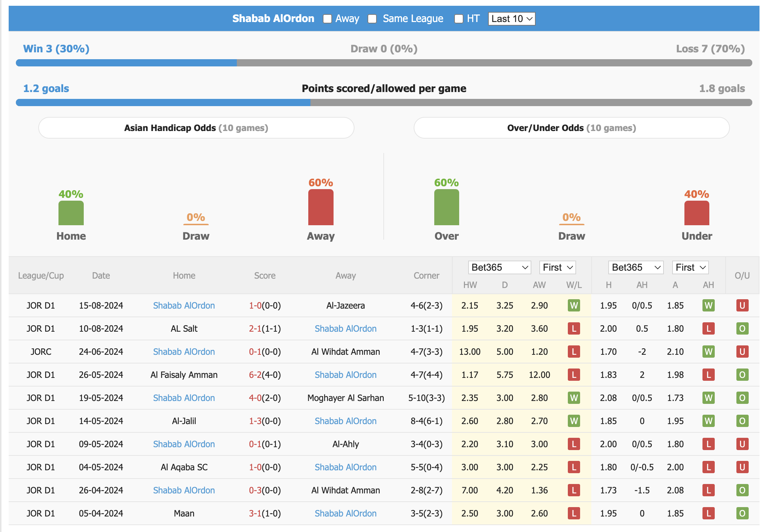
Task: Click the O badge in 26-04-2024 row
Action: 743,490
